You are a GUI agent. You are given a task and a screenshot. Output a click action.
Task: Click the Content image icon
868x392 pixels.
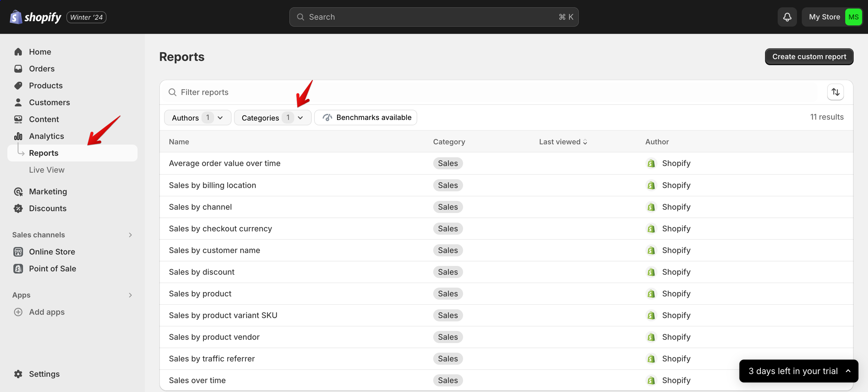tap(18, 119)
